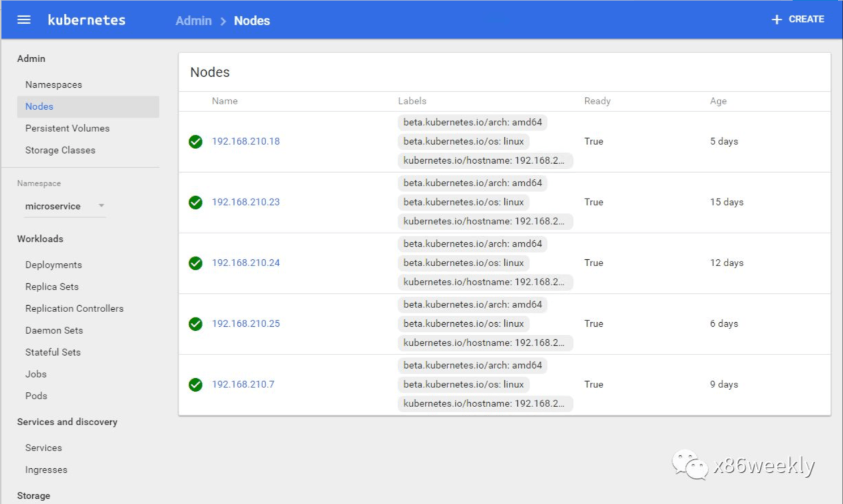Open Replica Sets in the sidebar
The width and height of the screenshot is (843, 504).
52,287
